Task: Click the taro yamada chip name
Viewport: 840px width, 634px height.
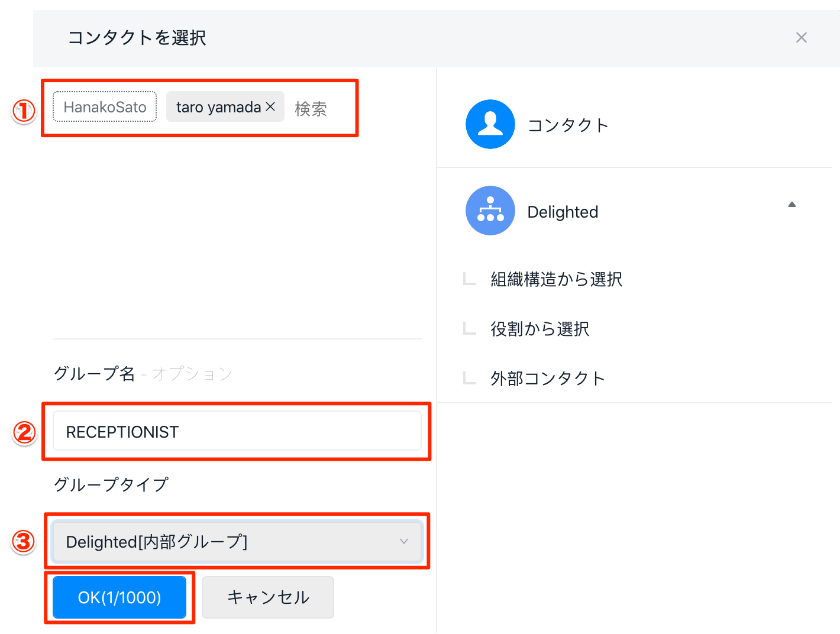Action: [218, 107]
